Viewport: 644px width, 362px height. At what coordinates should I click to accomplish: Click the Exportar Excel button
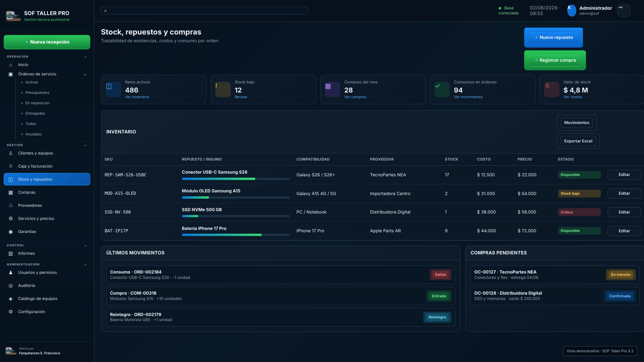pyautogui.click(x=578, y=141)
